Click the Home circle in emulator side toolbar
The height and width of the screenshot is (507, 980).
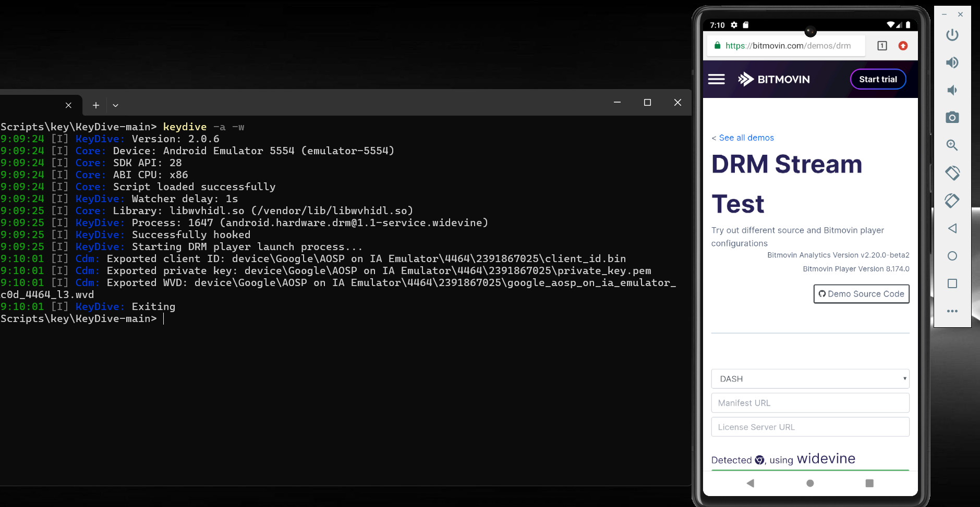952,256
